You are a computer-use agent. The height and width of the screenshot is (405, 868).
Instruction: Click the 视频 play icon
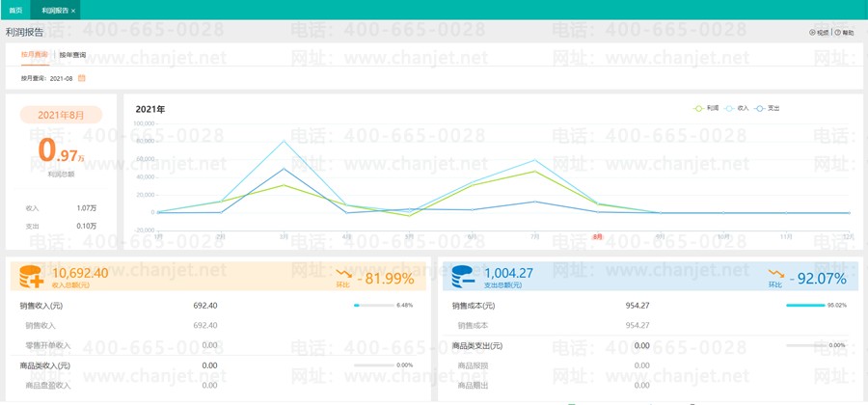pyautogui.click(x=812, y=33)
